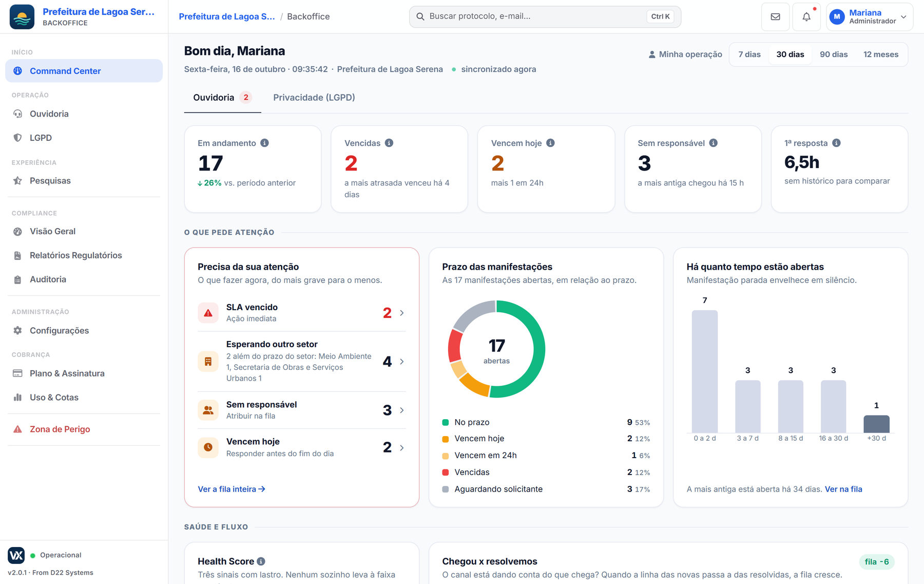
Task: Click the fila -6 badge
Action: (x=877, y=562)
